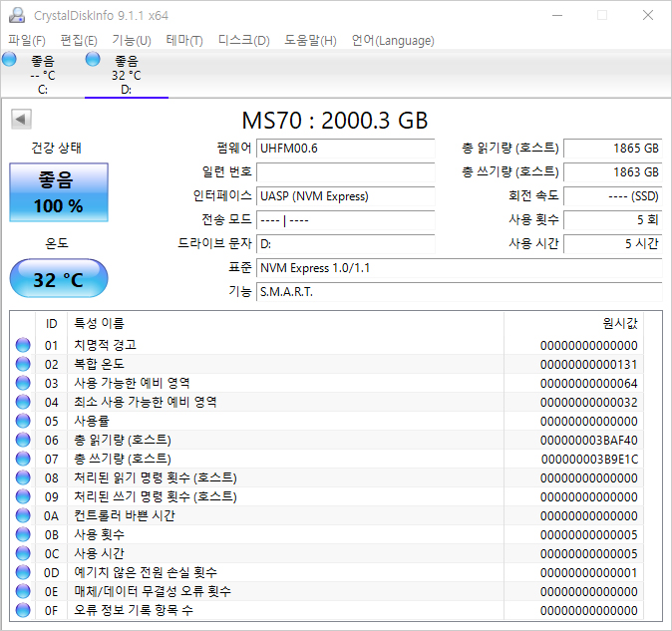Click power on count value 5 회
The height and width of the screenshot is (631, 672).
613,220
